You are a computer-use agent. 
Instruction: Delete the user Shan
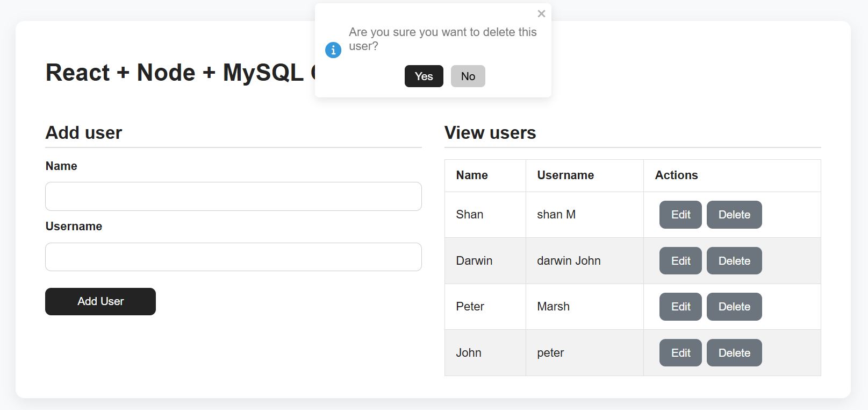click(x=734, y=215)
